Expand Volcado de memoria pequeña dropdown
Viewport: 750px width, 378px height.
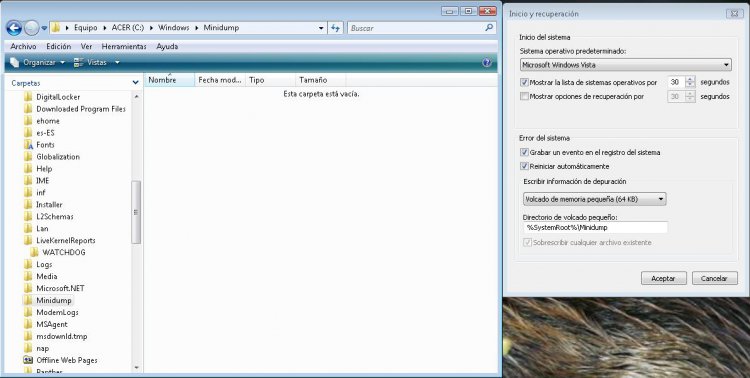[595, 199]
